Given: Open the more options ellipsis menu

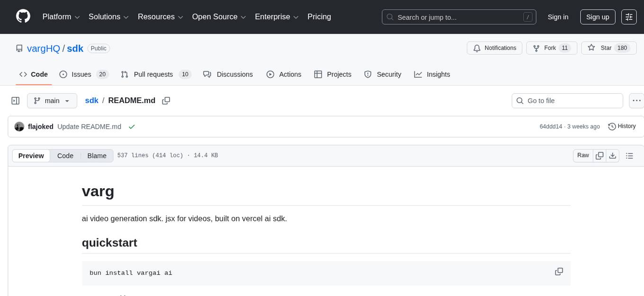Looking at the screenshot, I should pyautogui.click(x=636, y=100).
